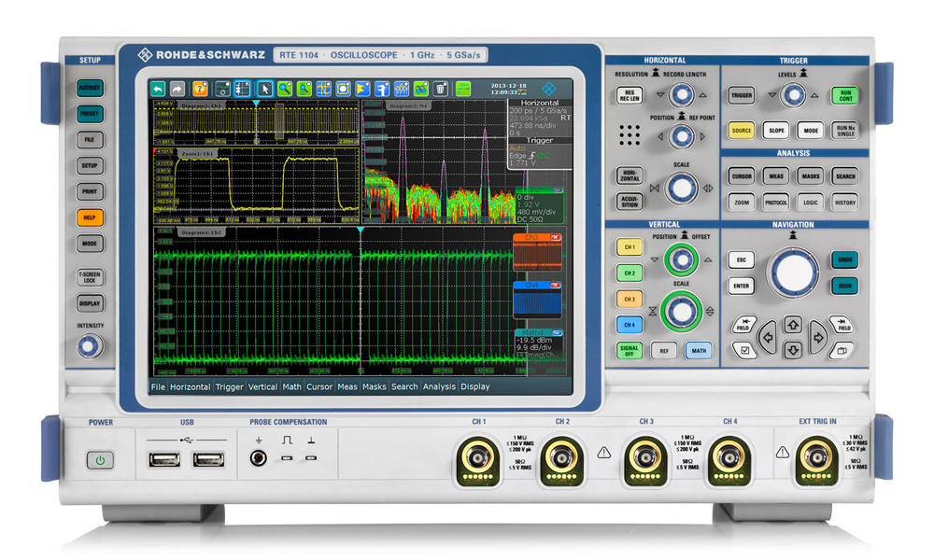Open the orange help icon in toolbar
Viewport: 934px width, 560px height.
point(200,90)
